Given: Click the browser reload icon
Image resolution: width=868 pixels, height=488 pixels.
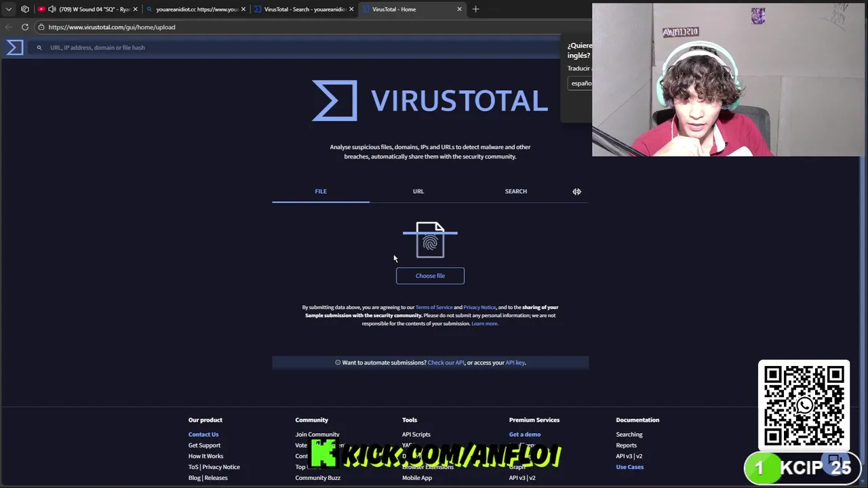Looking at the screenshot, I should coord(25,27).
